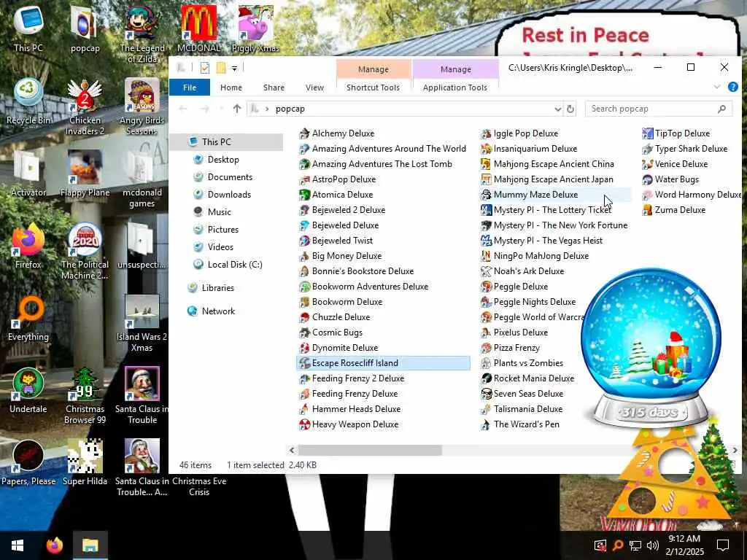Click the File Explorer taskbar icon
This screenshot has height=560, width=747.
90,545
